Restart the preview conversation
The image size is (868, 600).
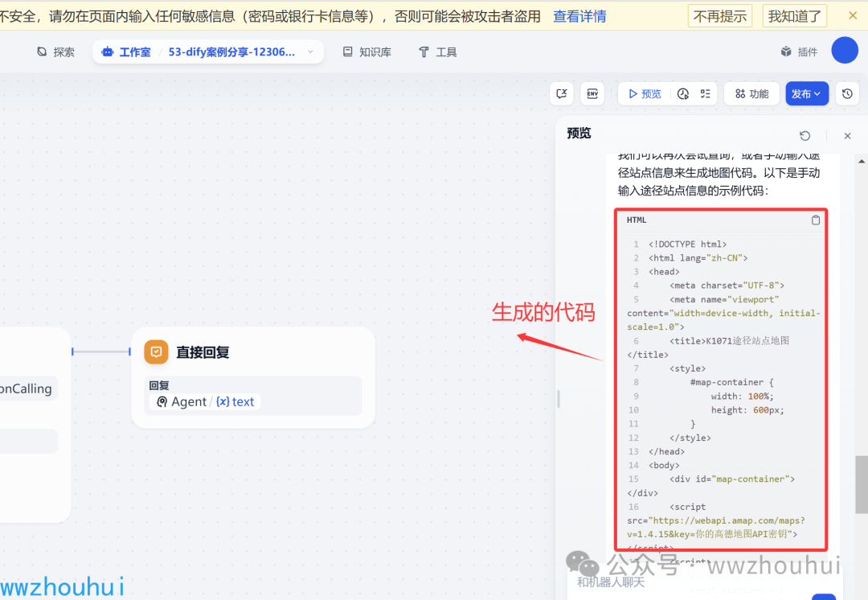pyautogui.click(x=805, y=136)
